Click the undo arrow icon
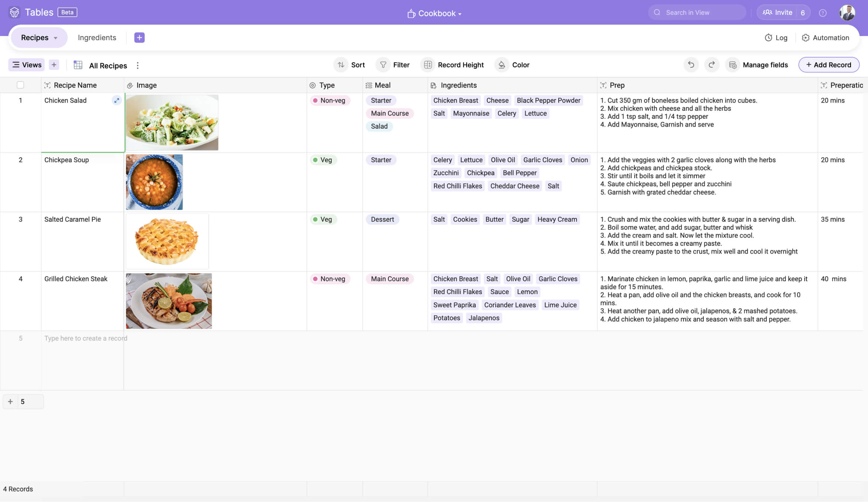The image size is (868, 502). [691, 65]
